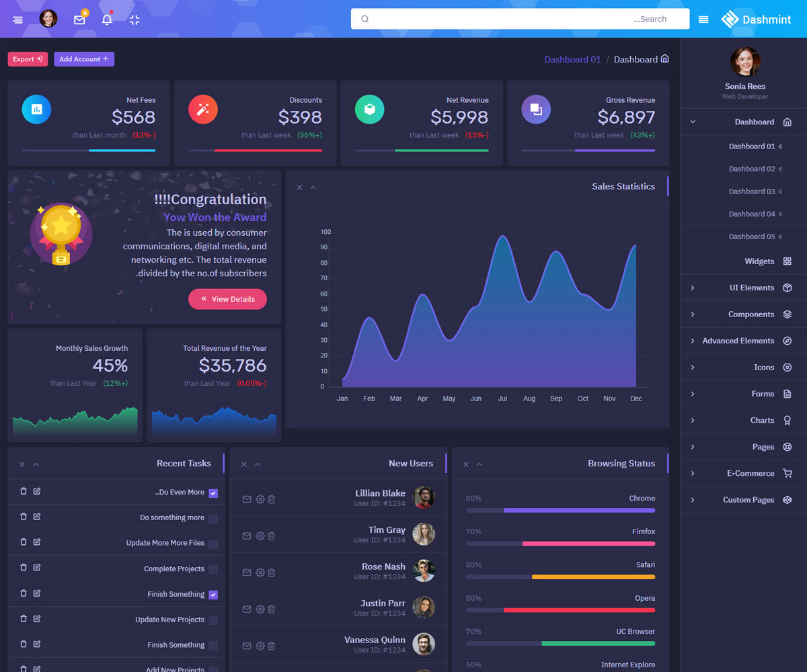Click the bell alerts icon

point(107,19)
